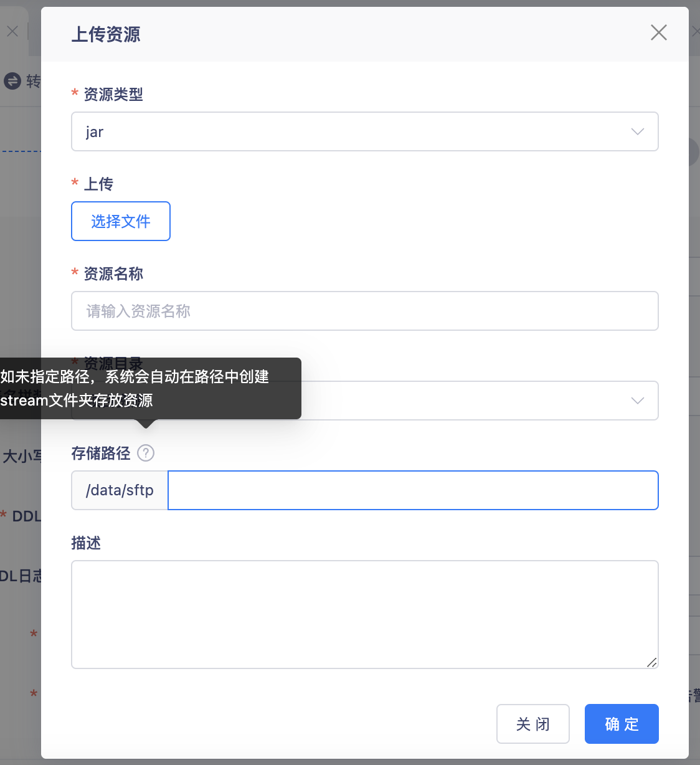Click the X icon on the background tab at left
This screenshot has height=765, width=700.
click(x=12, y=31)
